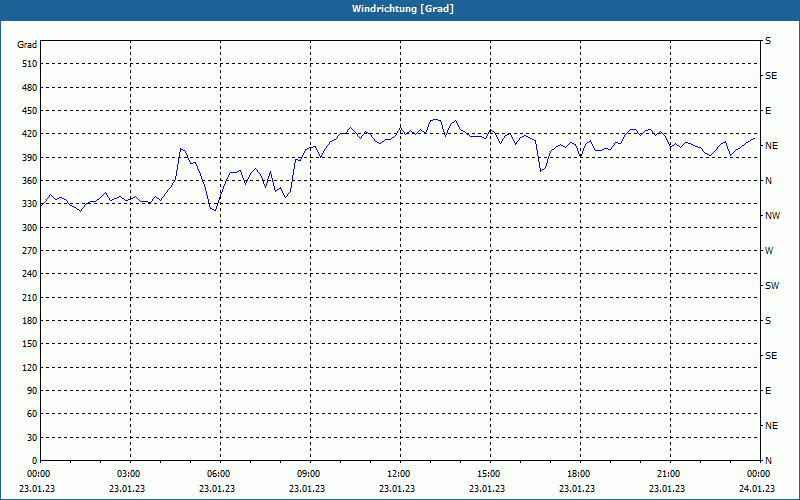
Task: Click the 450 Grad axis label
Action: [x=30, y=111]
